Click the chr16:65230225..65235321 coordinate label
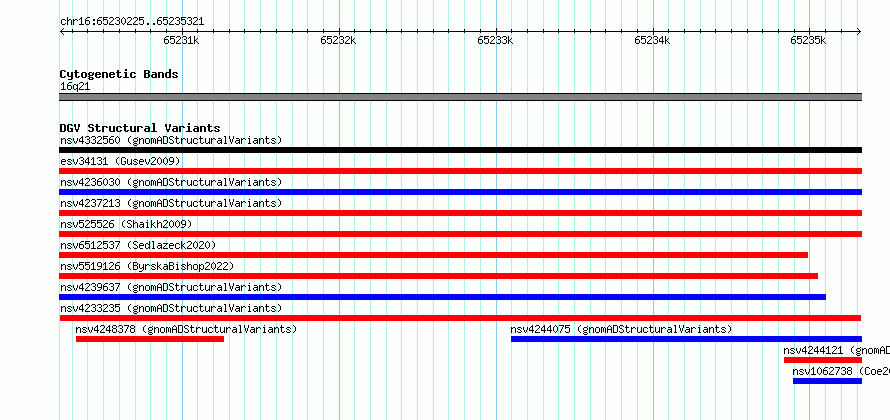This screenshot has height=420, width=890. (x=132, y=22)
